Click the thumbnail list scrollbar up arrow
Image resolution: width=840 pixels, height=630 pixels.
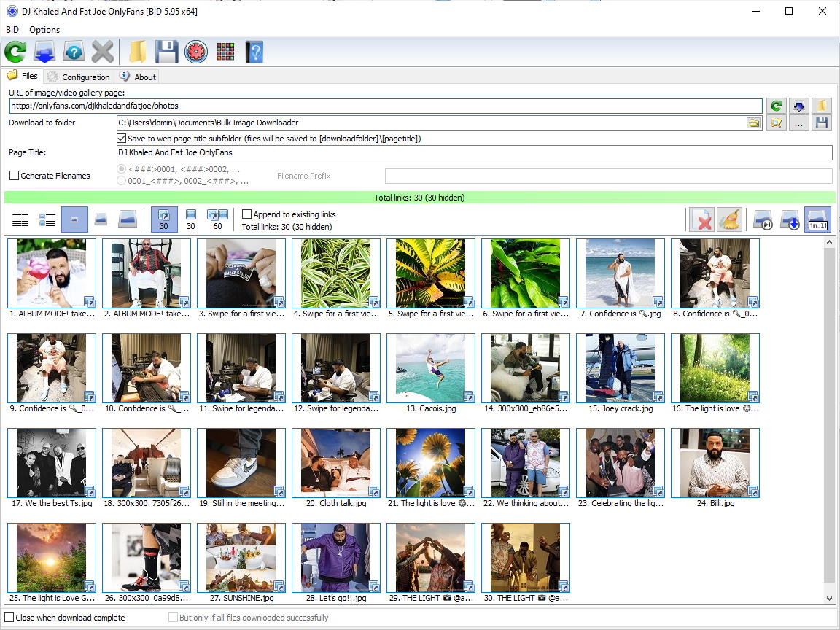(x=829, y=242)
